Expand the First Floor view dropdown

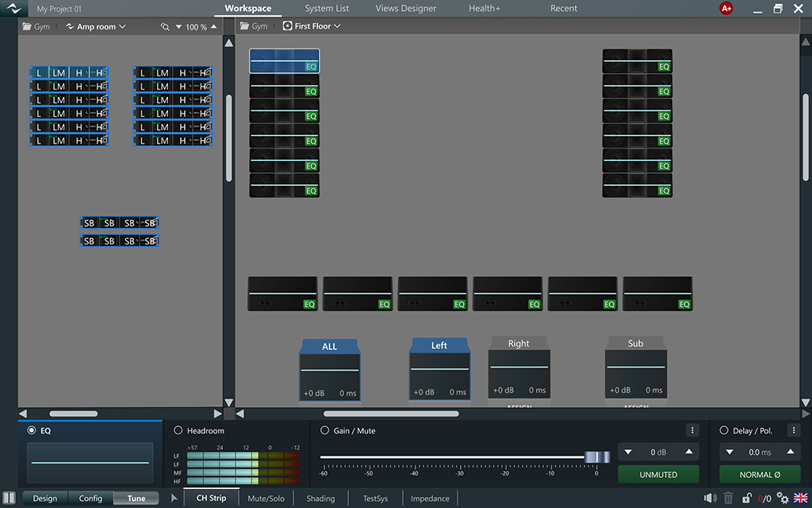(x=312, y=26)
